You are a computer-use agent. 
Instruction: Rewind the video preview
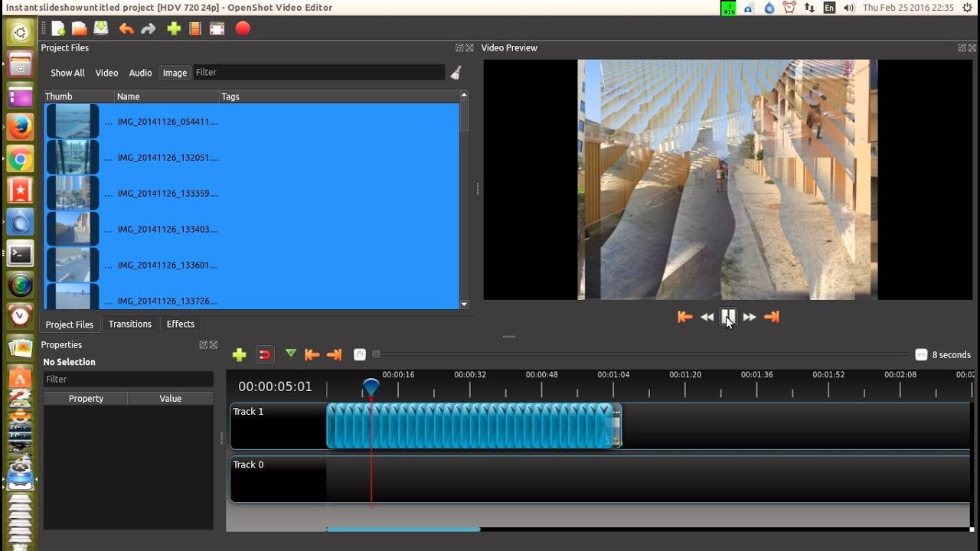(707, 317)
